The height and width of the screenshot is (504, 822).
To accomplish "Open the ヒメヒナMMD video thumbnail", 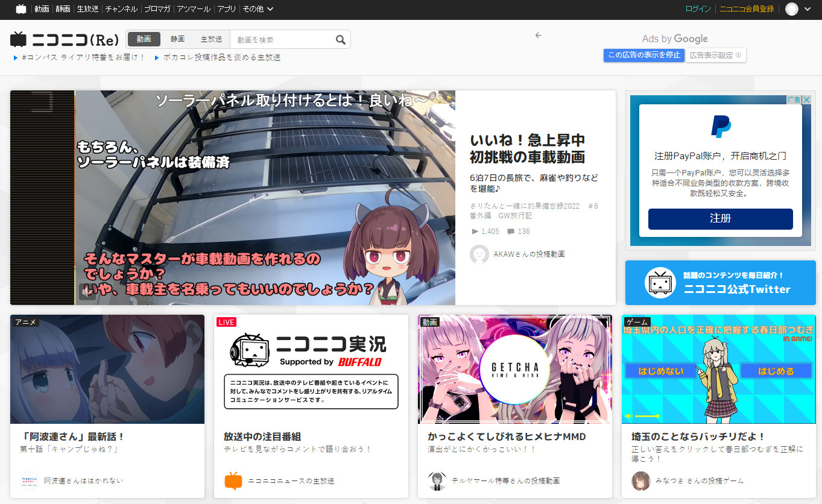I will pyautogui.click(x=515, y=369).
